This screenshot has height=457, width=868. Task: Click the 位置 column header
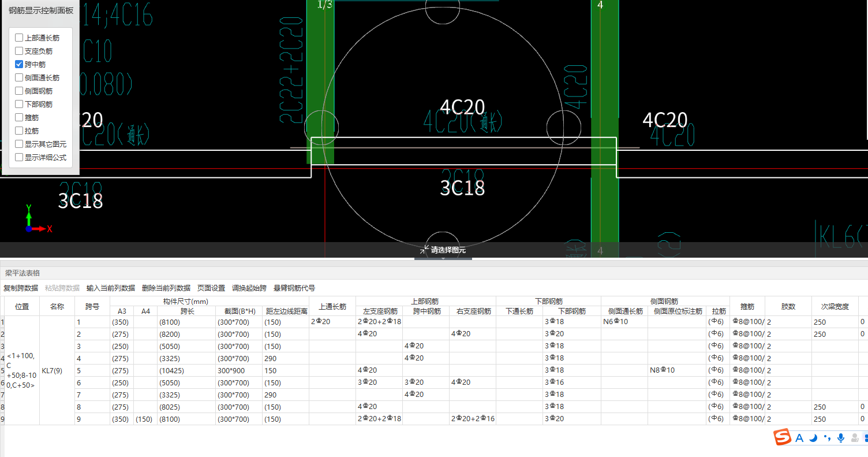coord(22,306)
